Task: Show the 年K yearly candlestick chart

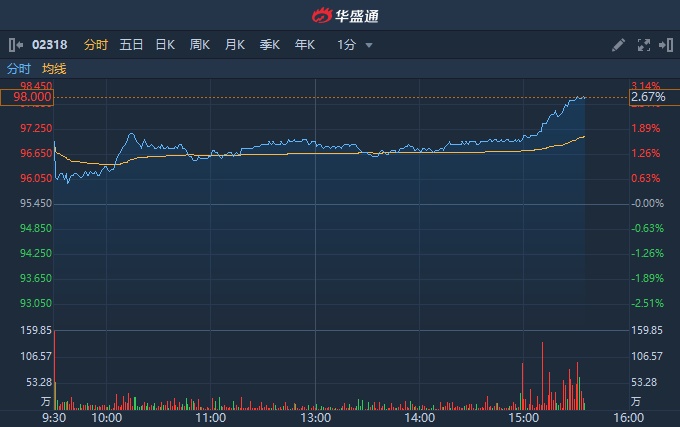Action: 305,45
